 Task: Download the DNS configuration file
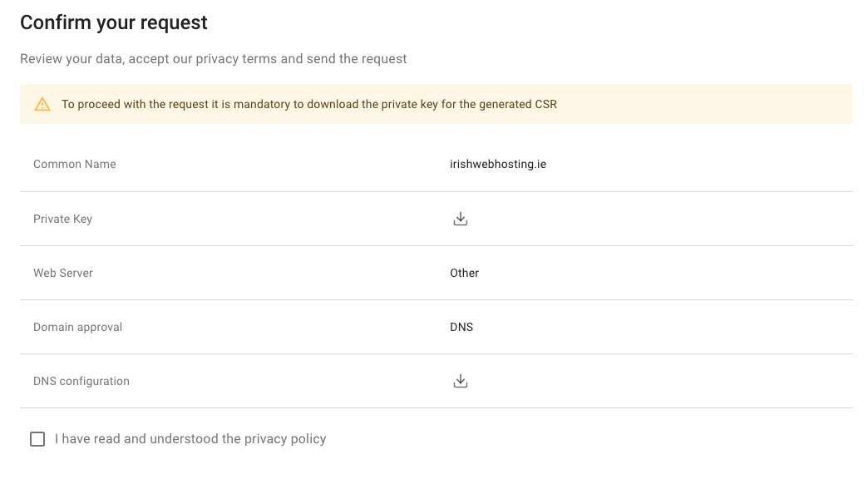(x=461, y=381)
